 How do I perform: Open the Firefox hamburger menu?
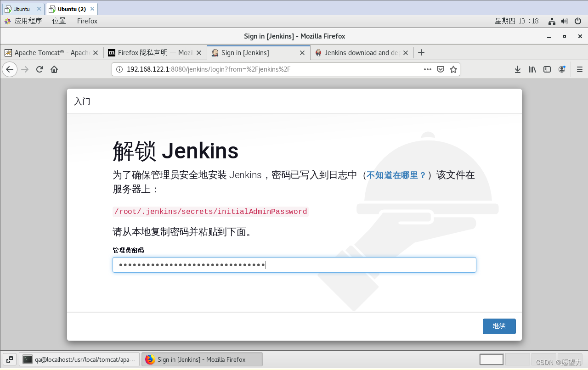(580, 69)
